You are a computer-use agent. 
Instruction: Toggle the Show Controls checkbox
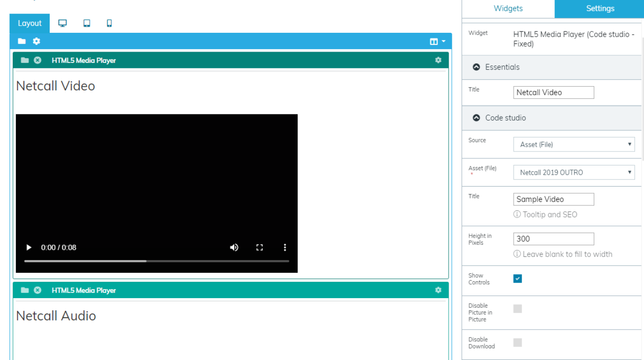pyautogui.click(x=517, y=279)
